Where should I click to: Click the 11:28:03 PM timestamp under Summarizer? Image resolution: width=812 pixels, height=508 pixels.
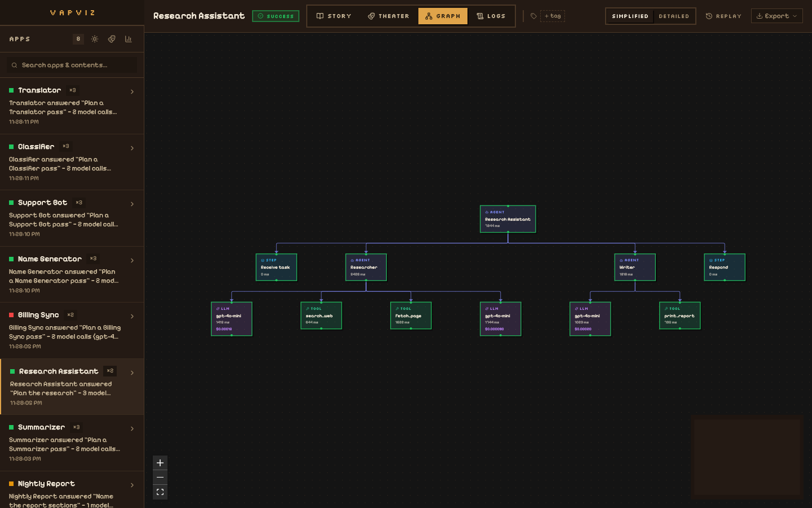pos(25,459)
